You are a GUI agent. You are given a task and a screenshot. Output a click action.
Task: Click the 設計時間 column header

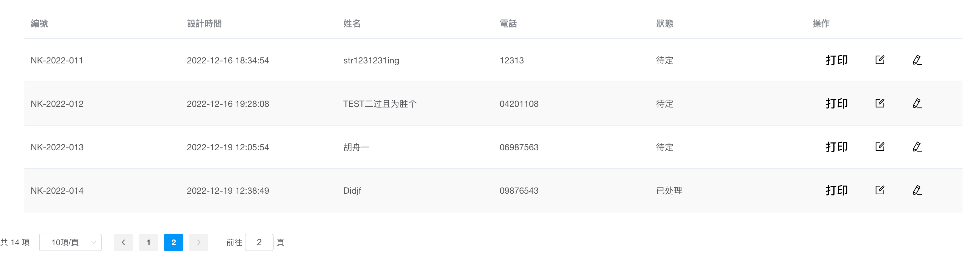[x=204, y=23]
